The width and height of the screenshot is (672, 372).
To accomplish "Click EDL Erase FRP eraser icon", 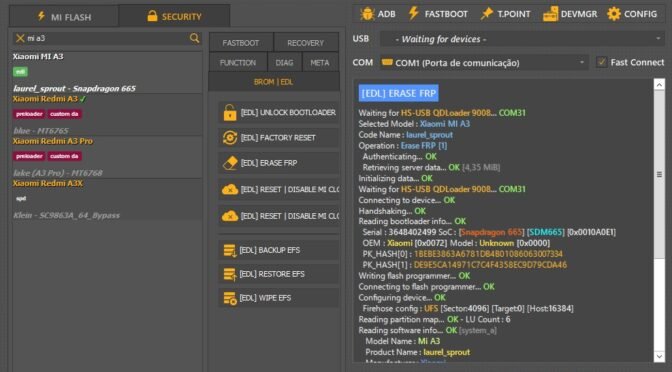I will point(230,163).
